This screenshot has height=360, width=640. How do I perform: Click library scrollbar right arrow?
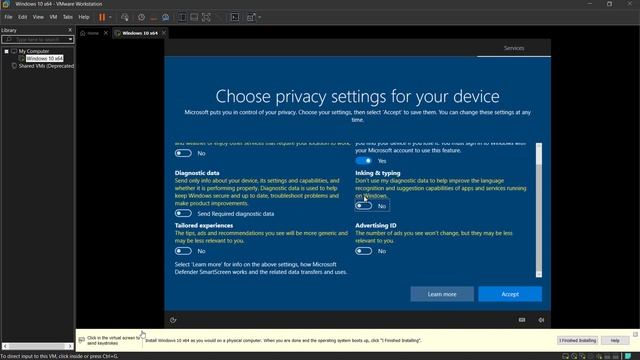coord(70,346)
